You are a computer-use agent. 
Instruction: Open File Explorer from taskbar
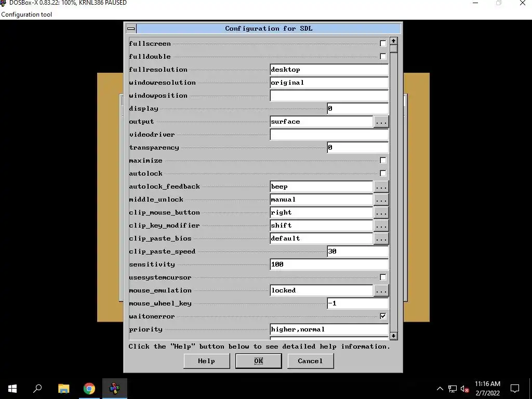click(63, 389)
